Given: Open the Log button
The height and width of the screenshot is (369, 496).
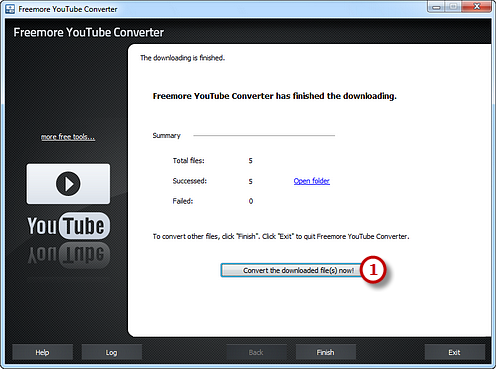Looking at the screenshot, I should (x=111, y=352).
